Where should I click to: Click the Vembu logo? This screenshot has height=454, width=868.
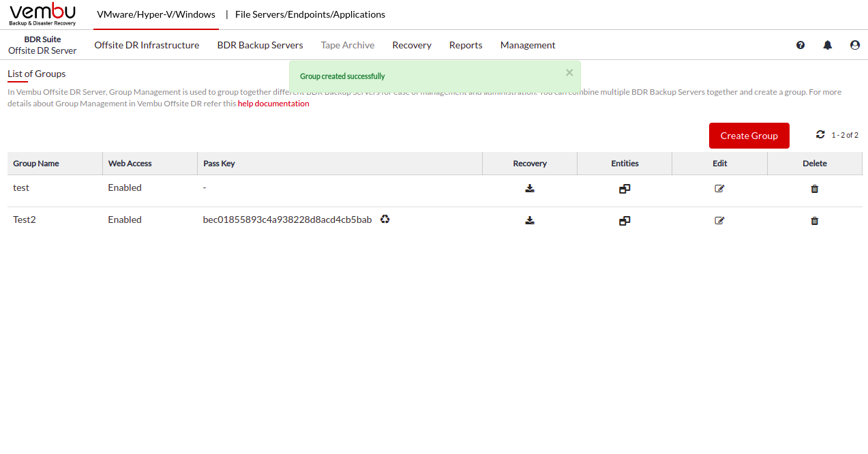[x=42, y=14]
